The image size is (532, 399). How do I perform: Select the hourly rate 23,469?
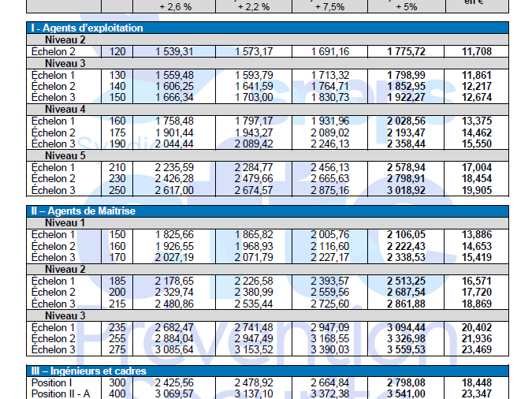click(x=477, y=350)
